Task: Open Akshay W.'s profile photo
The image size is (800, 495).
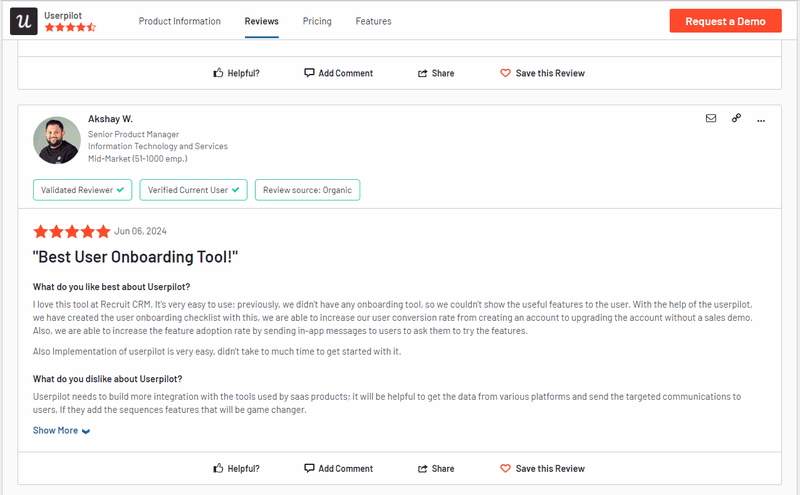Action: (57, 140)
